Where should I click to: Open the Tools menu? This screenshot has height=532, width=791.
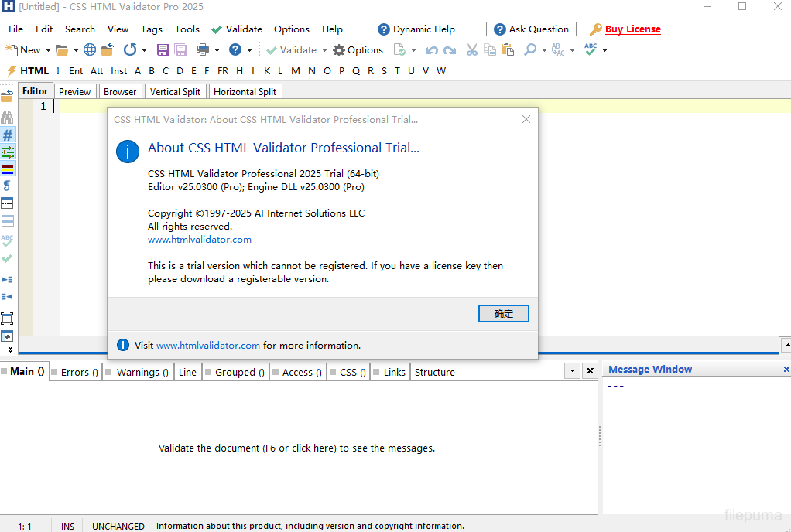pos(187,29)
